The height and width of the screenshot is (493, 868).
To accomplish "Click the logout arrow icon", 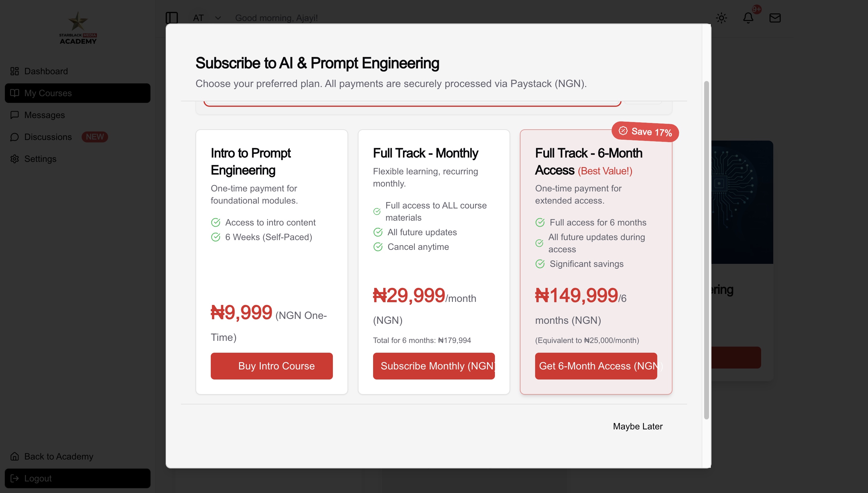I will 15,478.
